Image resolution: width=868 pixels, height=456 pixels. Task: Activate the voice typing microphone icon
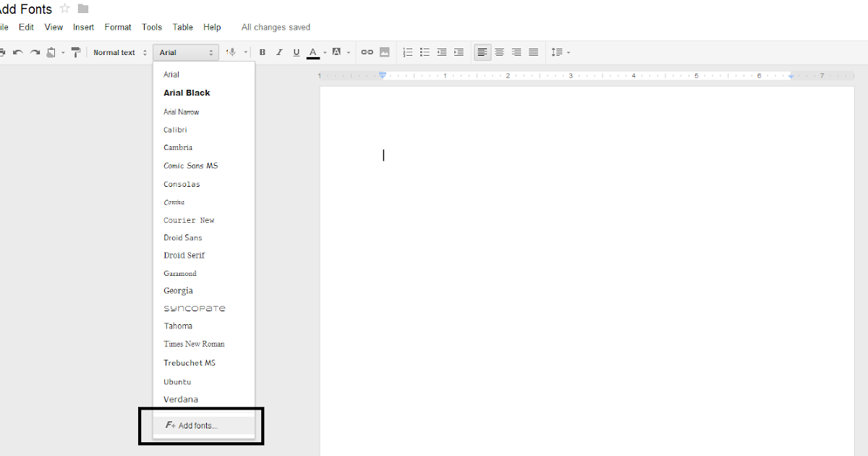click(x=231, y=52)
